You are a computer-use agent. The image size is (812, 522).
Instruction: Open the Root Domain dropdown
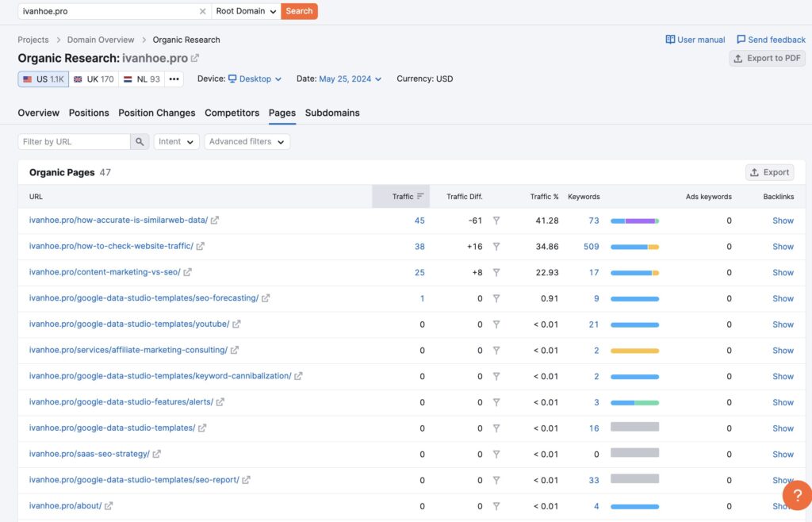click(246, 11)
